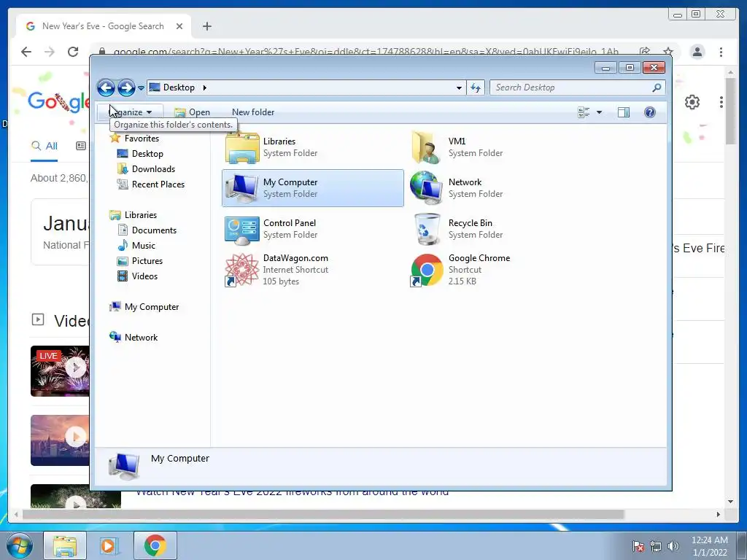Open recent locations dropdown beside navigation arrows
Image resolution: width=747 pixels, height=560 pixels.
click(x=141, y=88)
